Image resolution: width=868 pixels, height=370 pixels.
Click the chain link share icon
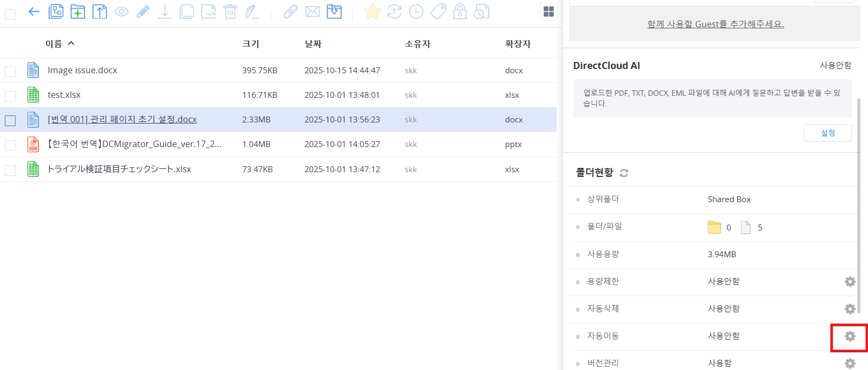(290, 12)
